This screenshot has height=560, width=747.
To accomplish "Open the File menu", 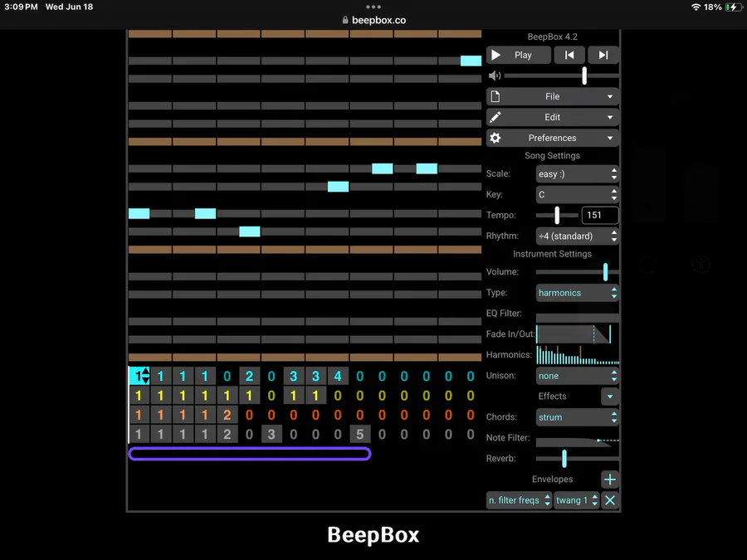I will [553, 97].
